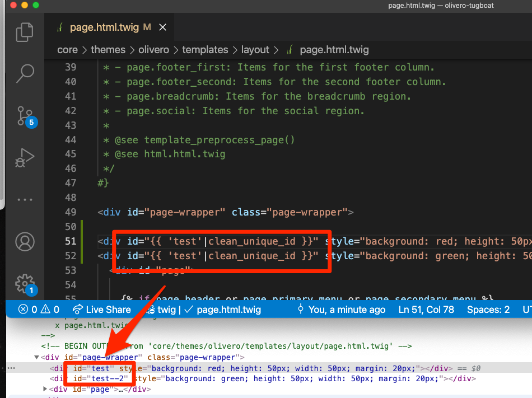Change indentation via the "Spaces: 2" item

tap(488, 309)
